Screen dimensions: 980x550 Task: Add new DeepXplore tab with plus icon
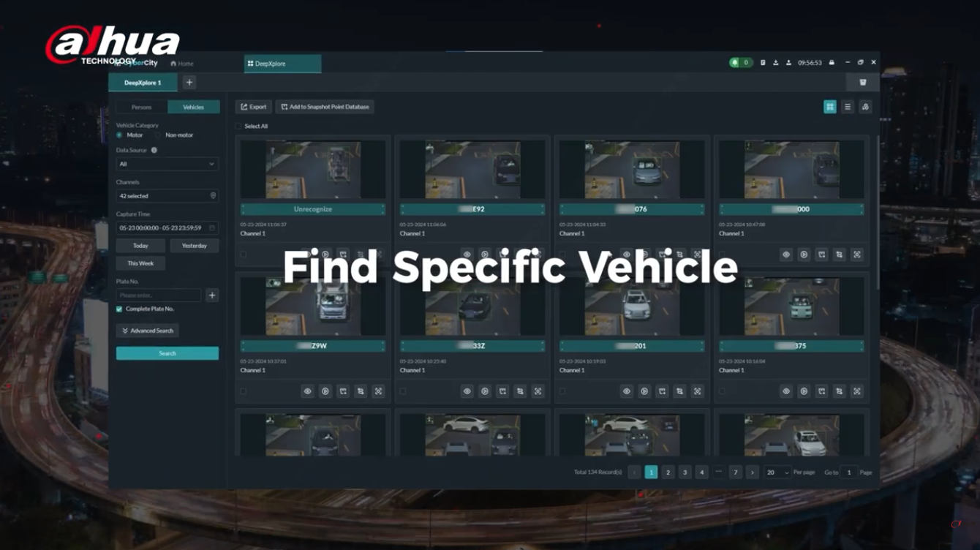point(189,83)
